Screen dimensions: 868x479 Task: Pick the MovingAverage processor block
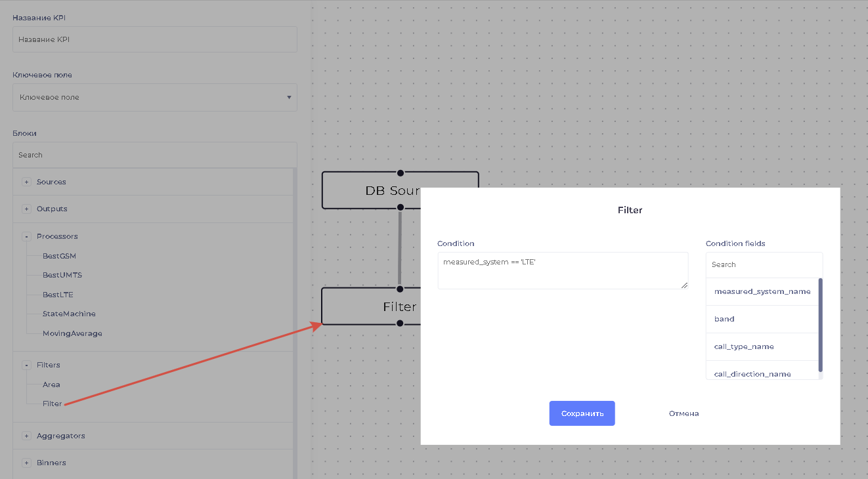point(72,333)
